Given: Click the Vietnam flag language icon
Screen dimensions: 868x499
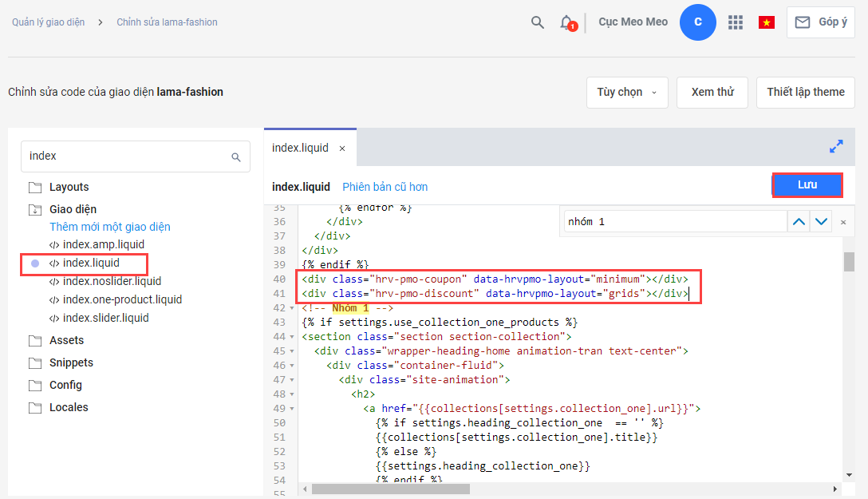Looking at the screenshot, I should click(x=767, y=22).
